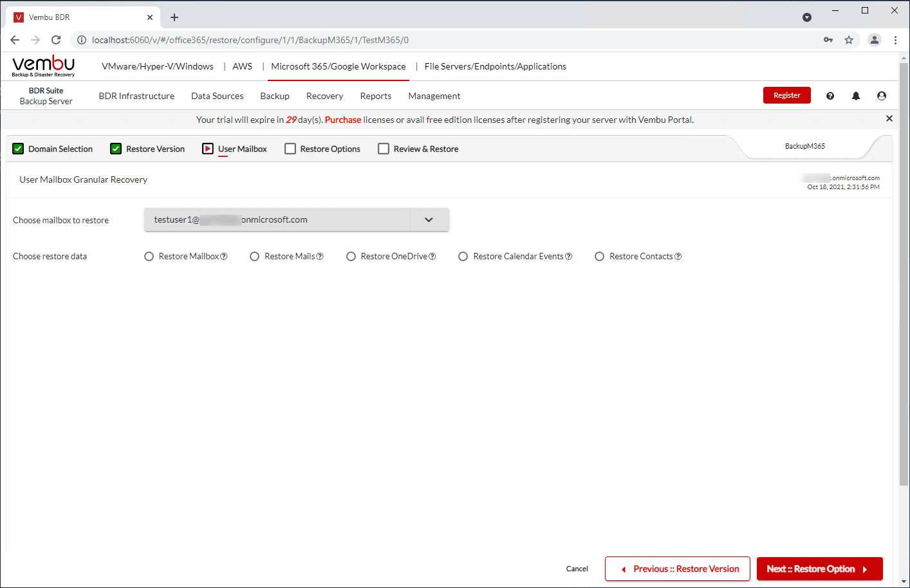Click the Restore Options step label
The height and width of the screenshot is (588, 910).
330,149
